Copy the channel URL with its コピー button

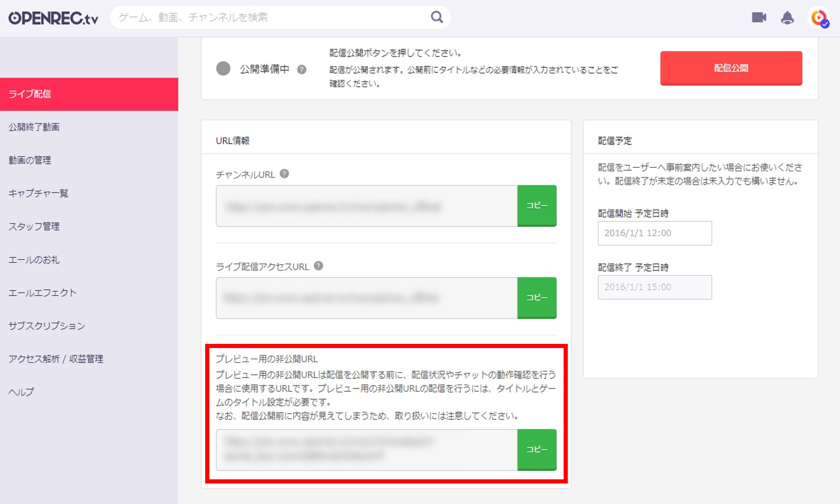tap(537, 206)
